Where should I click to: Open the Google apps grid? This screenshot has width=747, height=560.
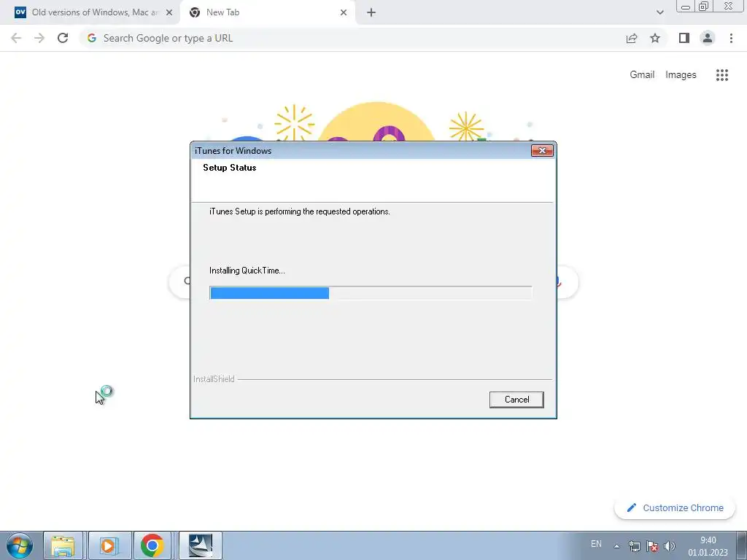722,75
